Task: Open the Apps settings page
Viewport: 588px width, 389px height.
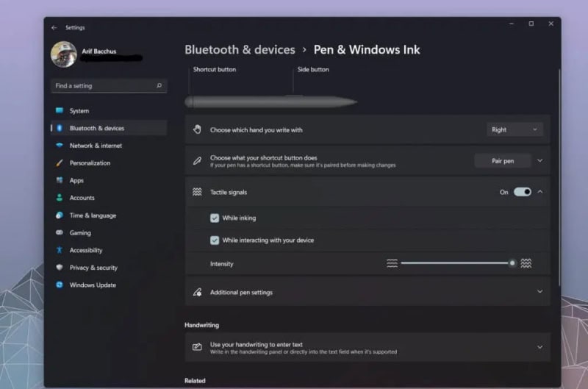Action: tap(76, 181)
